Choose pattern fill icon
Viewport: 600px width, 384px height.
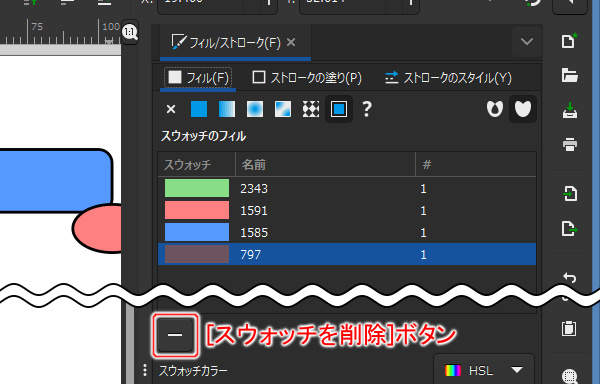tap(311, 109)
